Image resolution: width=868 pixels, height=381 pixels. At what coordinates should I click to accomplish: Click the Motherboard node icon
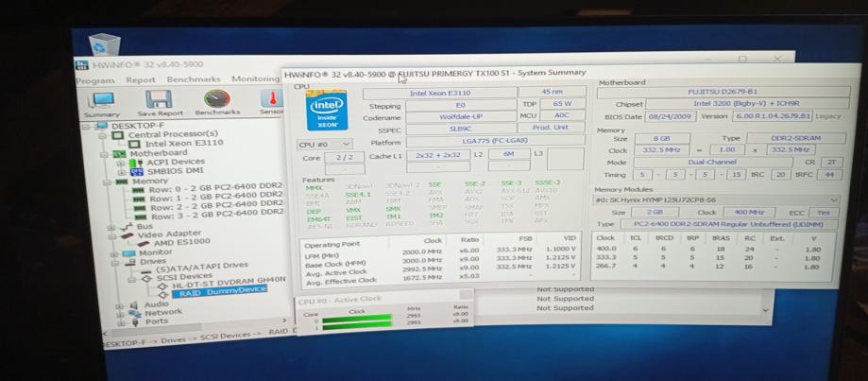tap(119, 153)
